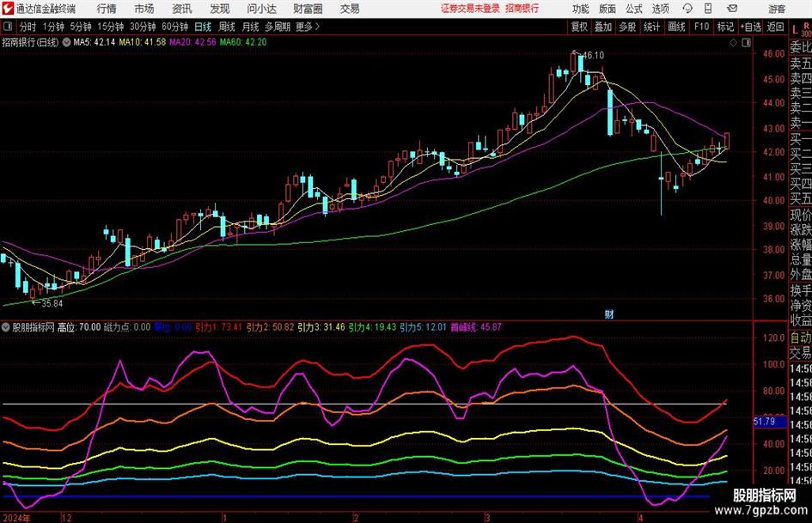Add stock with +自选 button
The image size is (812, 523).
pos(750,27)
